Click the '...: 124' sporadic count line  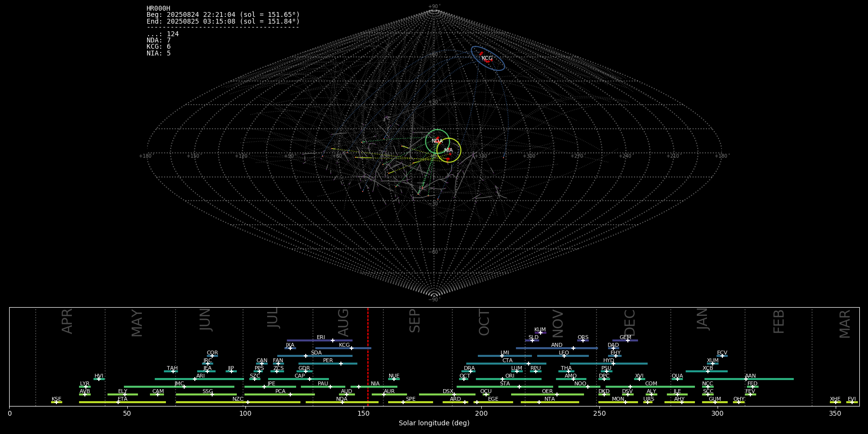(163, 34)
